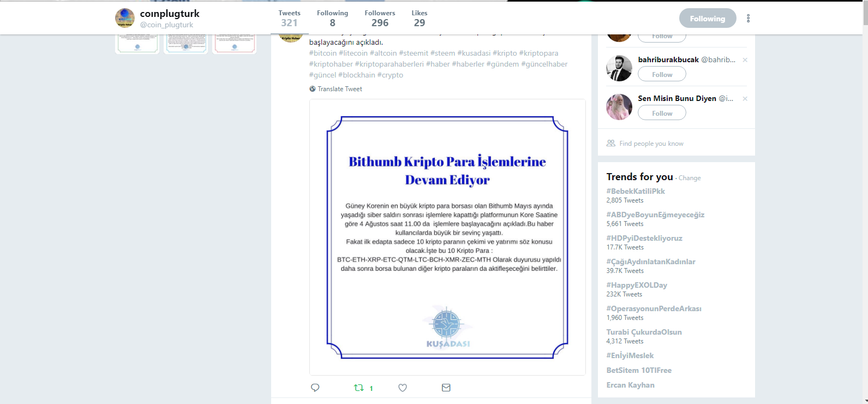Click the Find people icon
868x404 pixels.
coord(611,143)
